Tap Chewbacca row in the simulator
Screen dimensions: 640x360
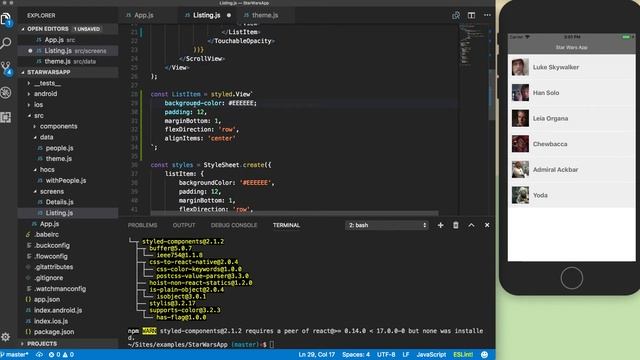click(571, 144)
